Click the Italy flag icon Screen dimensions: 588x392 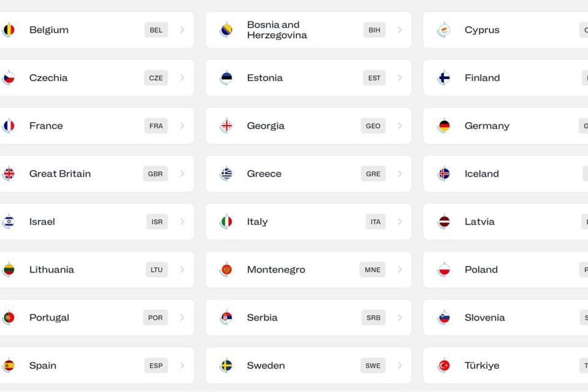point(227,222)
